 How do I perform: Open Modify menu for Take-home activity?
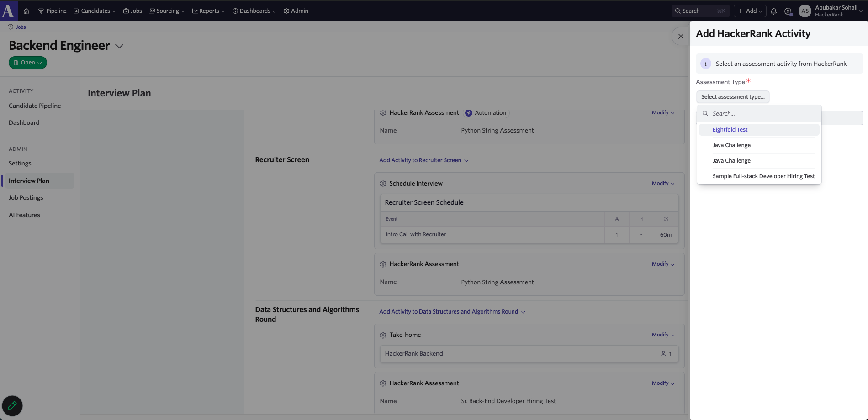coord(663,335)
